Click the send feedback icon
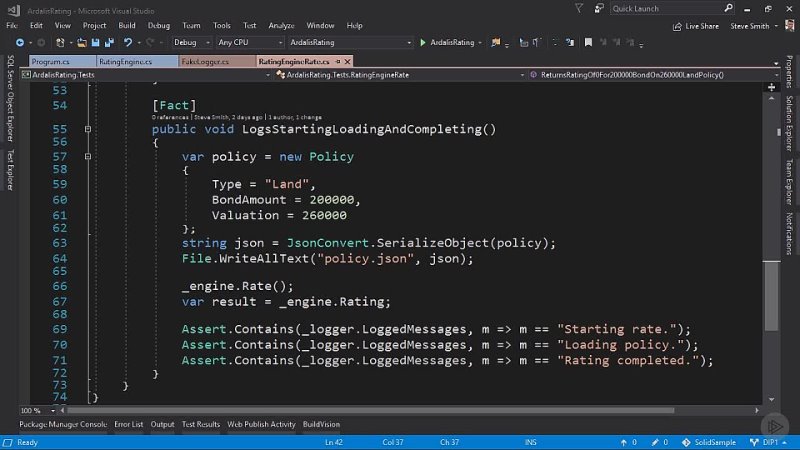Image resolution: width=800 pixels, height=450 pixels. click(x=599, y=8)
